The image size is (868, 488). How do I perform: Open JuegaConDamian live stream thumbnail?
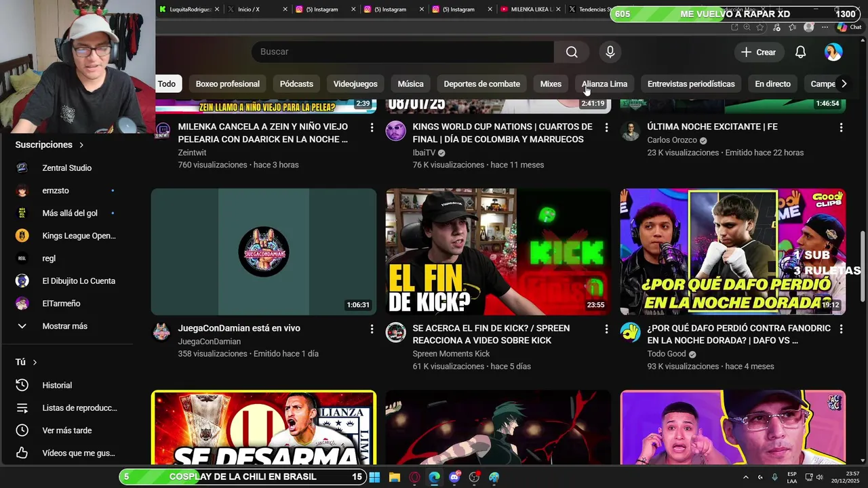click(x=264, y=251)
